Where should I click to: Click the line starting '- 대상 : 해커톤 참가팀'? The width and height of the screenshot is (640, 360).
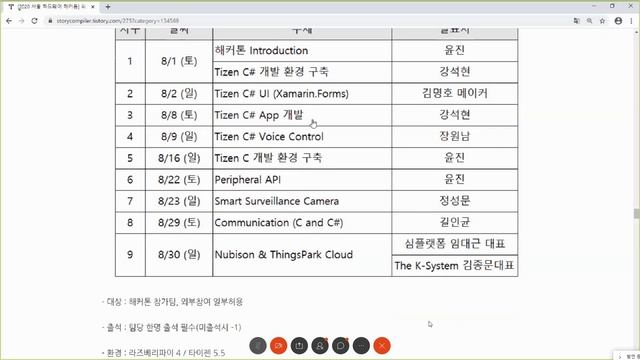(x=172, y=302)
